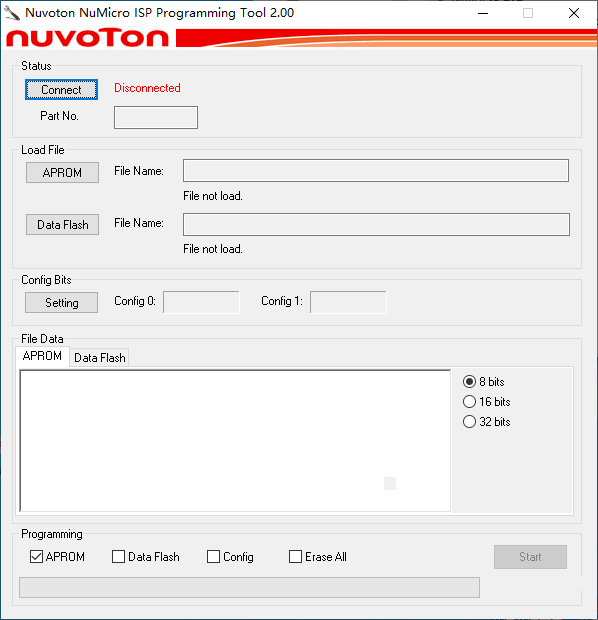
Task: Click the File Data display area
Action: pyautogui.click(x=235, y=441)
